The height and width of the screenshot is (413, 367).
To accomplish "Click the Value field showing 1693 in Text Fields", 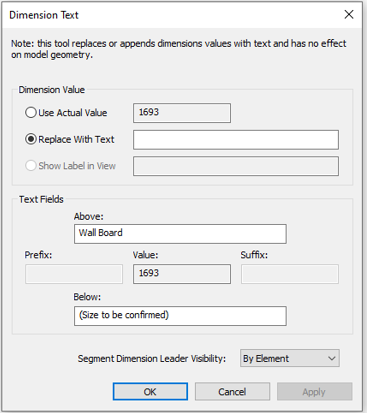I will tap(182, 274).
